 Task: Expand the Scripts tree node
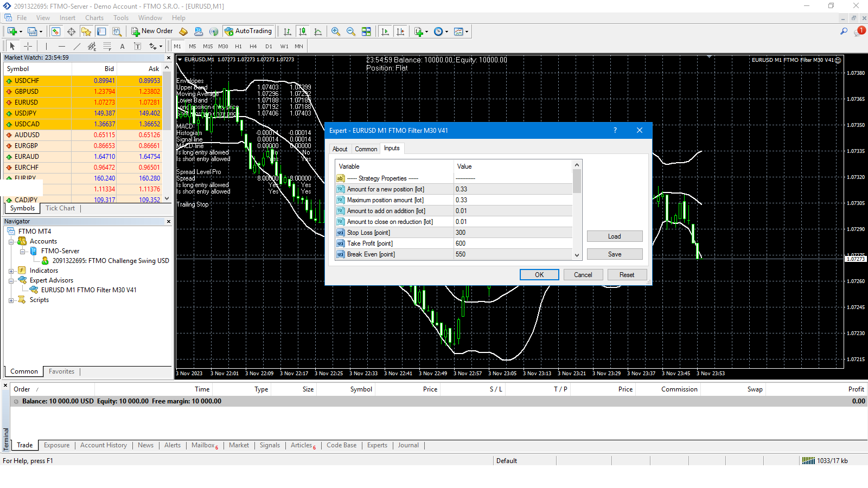coord(11,300)
